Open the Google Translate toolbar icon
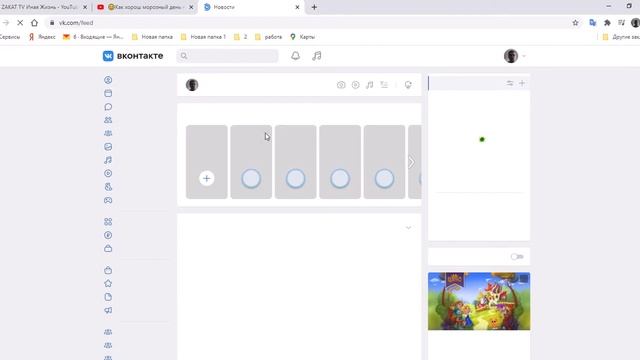Viewport: 640px width, 360px height. point(593,23)
